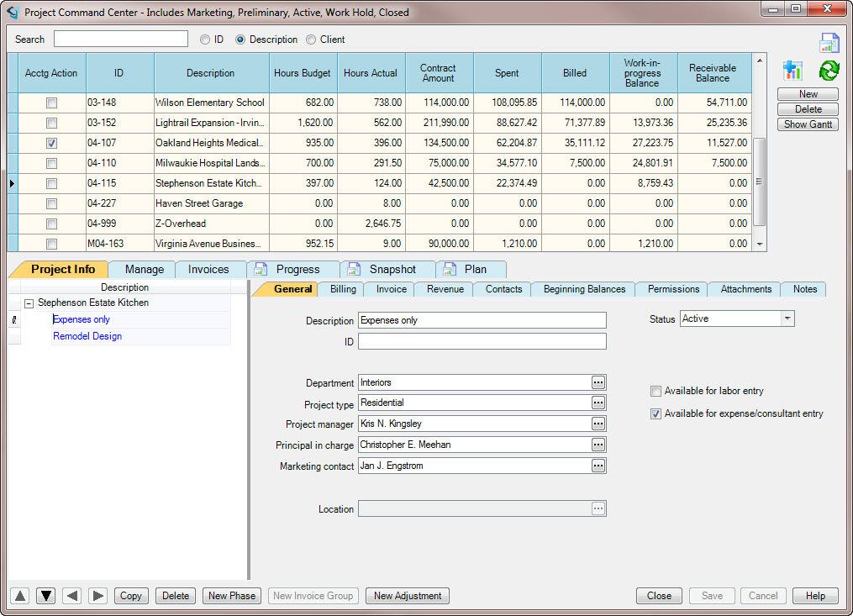Open Project manager lookup for Kris N. Kingsley
Viewport: 853px width, 616px height.
pos(598,424)
